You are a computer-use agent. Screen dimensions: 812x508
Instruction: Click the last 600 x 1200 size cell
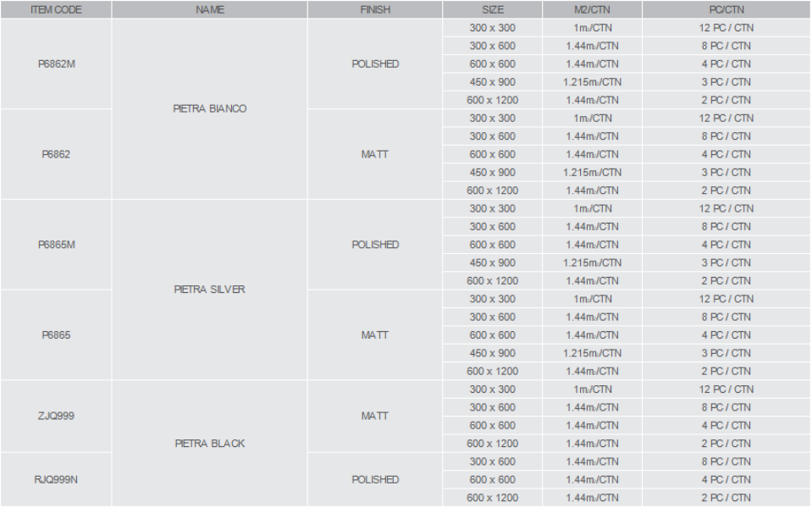point(493,498)
